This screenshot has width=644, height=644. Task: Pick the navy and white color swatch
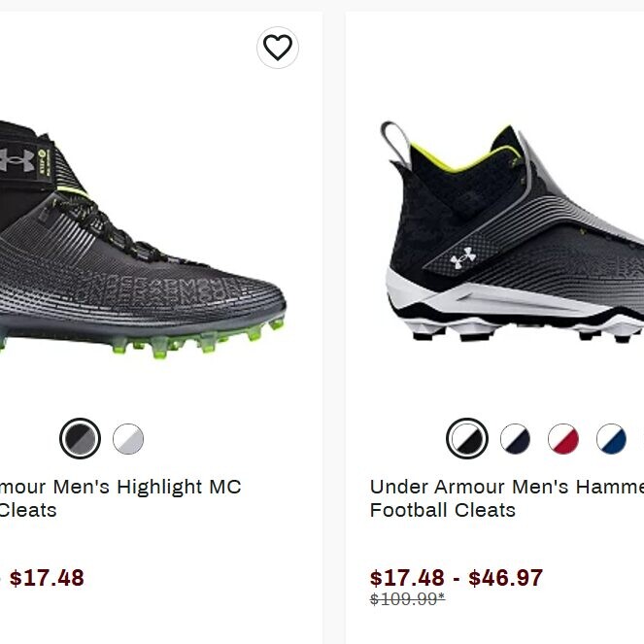[x=516, y=439]
